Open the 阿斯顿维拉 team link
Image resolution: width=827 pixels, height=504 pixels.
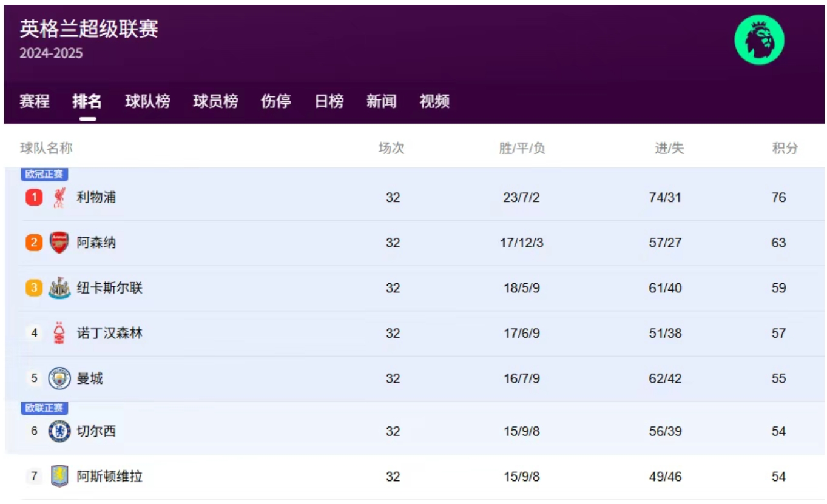pyautogui.click(x=110, y=477)
